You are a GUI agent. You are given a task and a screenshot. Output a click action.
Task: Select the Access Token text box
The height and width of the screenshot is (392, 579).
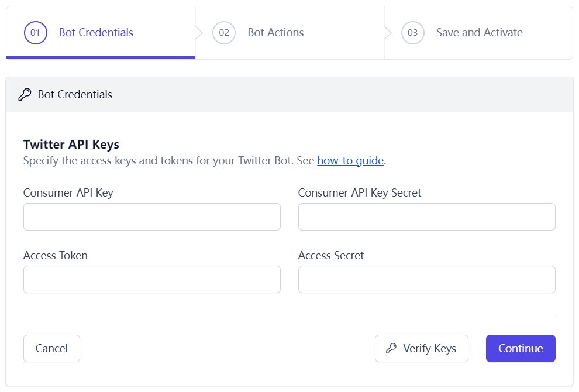tap(151, 280)
